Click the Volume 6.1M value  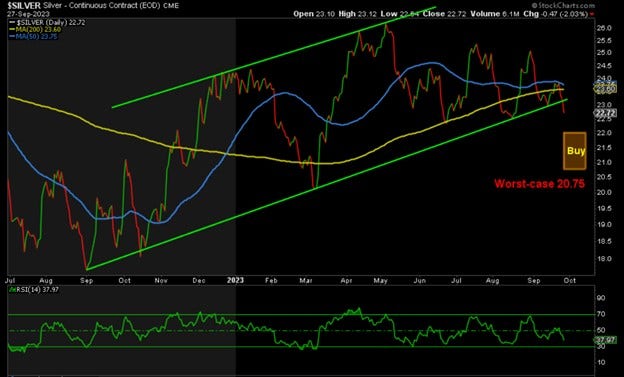tap(495, 14)
